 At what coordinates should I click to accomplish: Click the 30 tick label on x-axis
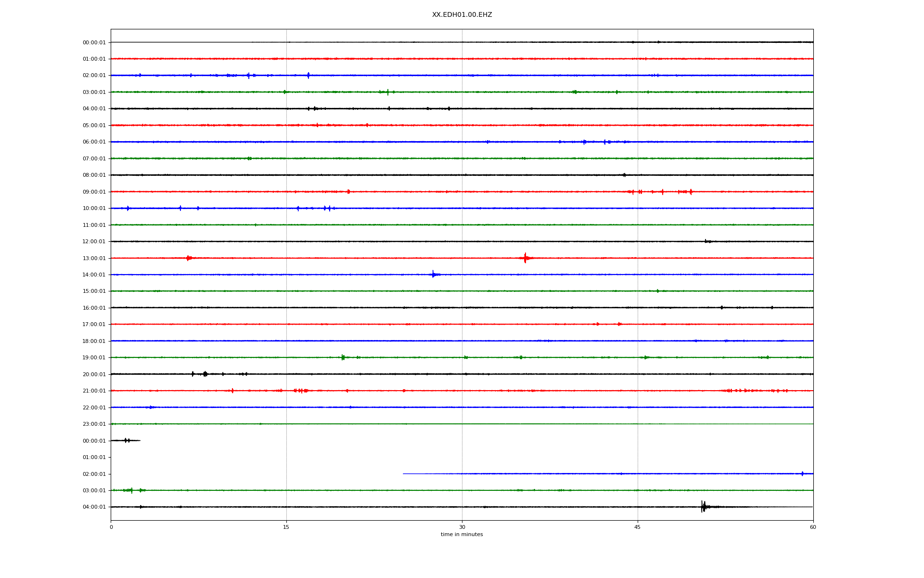point(462,527)
